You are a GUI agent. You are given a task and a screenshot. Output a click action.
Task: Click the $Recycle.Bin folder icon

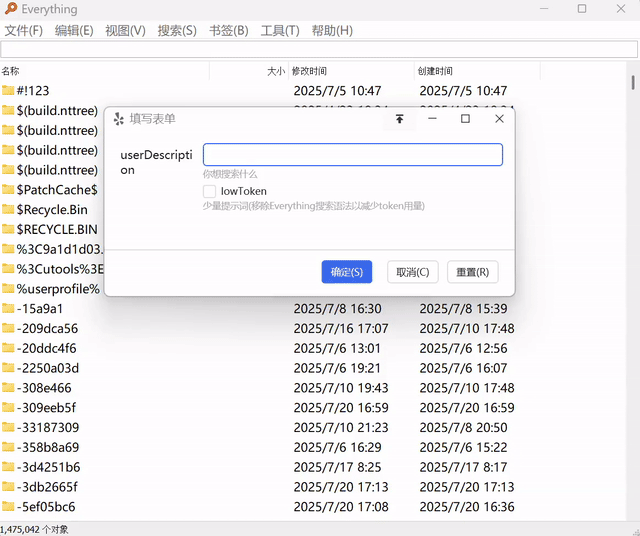pyautogui.click(x=8, y=209)
